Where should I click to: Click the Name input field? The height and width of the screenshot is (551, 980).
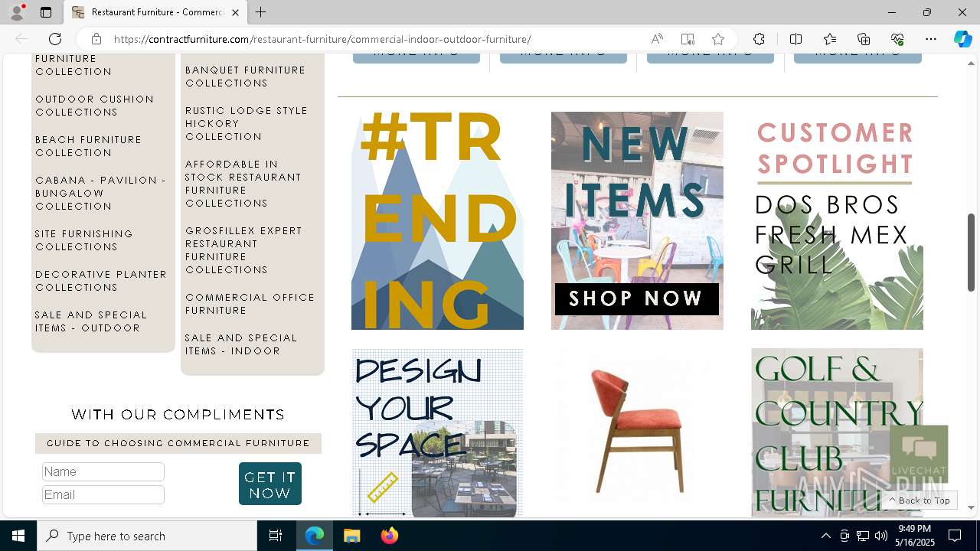(103, 471)
